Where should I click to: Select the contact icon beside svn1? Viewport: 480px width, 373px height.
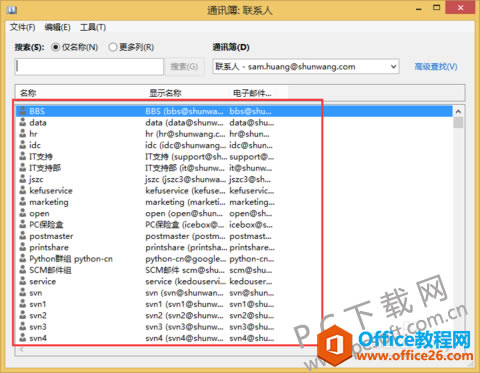pos(22,304)
